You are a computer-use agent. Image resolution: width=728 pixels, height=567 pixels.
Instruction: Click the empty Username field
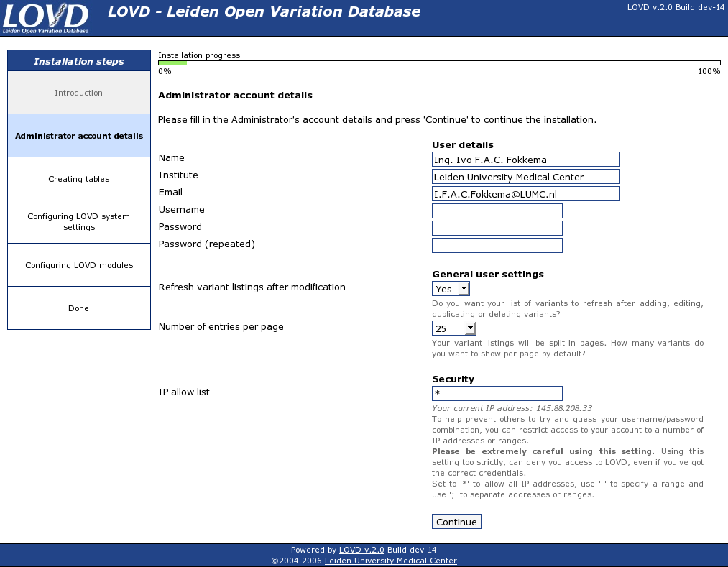(497, 211)
